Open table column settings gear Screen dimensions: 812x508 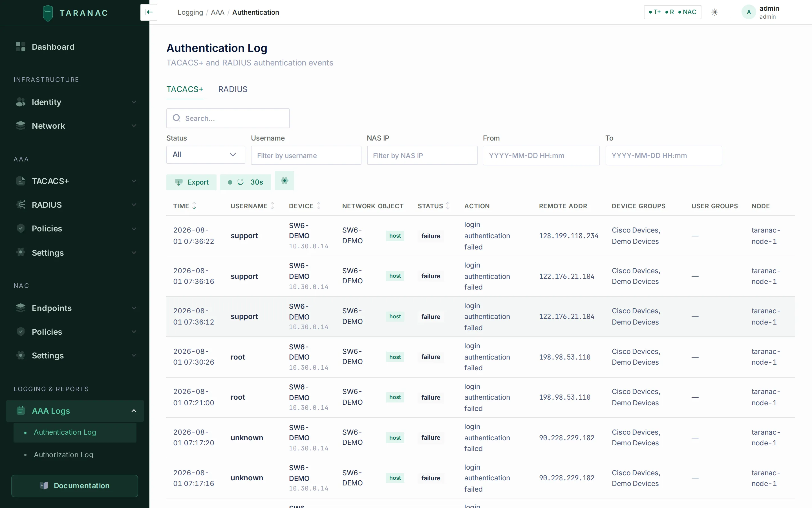(x=284, y=181)
